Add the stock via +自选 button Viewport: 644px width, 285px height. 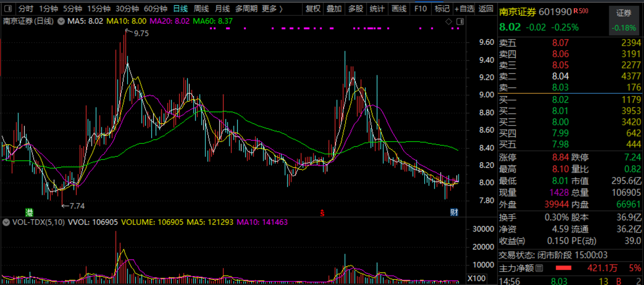pyautogui.click(x=464, y=9)
